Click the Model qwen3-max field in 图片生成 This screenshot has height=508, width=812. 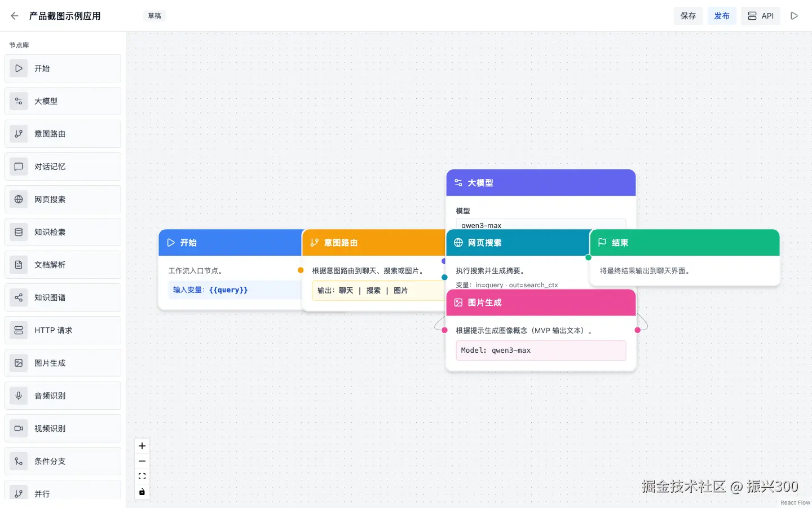point(541,351)
